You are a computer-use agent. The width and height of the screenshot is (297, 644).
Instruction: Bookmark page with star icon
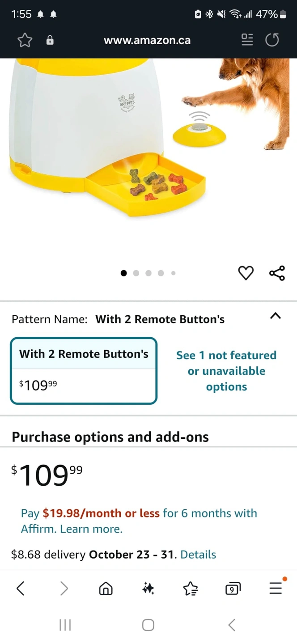(25, 40)
